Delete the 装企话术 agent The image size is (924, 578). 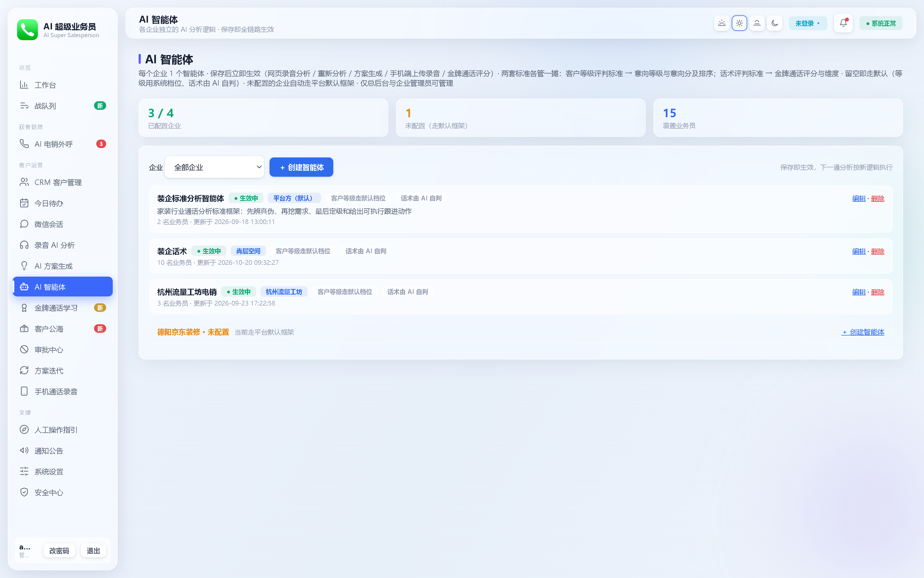878,251
